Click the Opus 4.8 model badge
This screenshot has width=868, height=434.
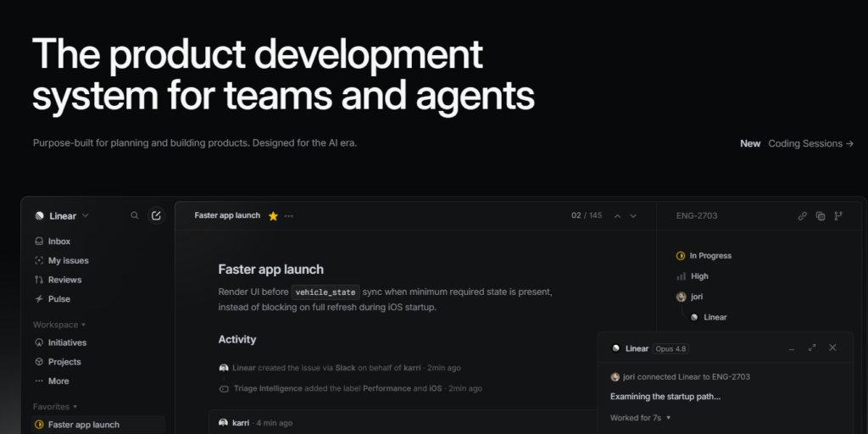point(670,348)
